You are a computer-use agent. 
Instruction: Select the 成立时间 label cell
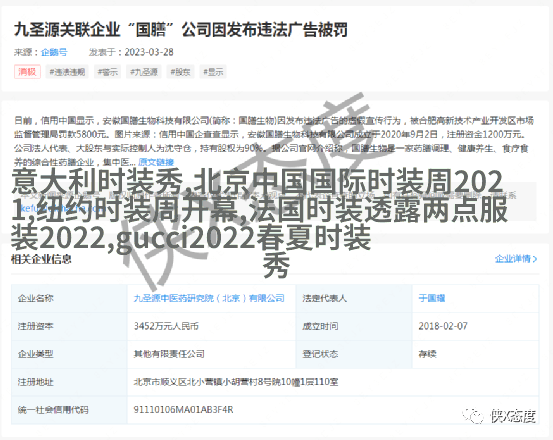[354, 326]
